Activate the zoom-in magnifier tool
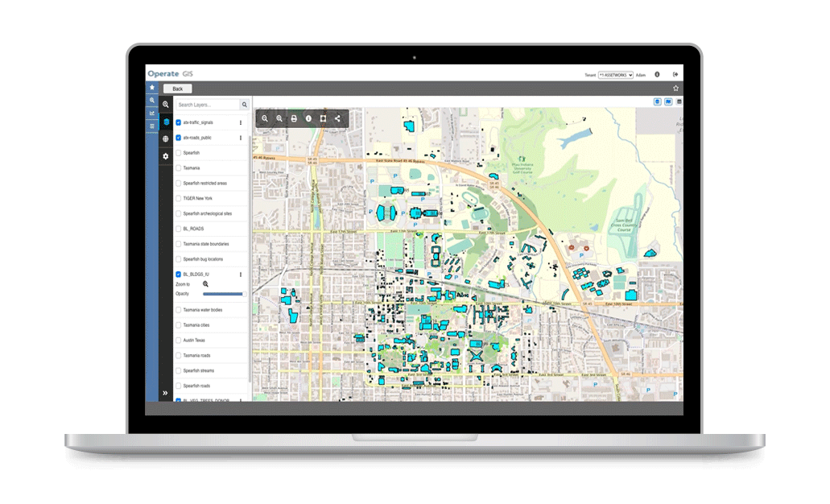The width and height of the screenshot is (830, 504). pos(279,118)
